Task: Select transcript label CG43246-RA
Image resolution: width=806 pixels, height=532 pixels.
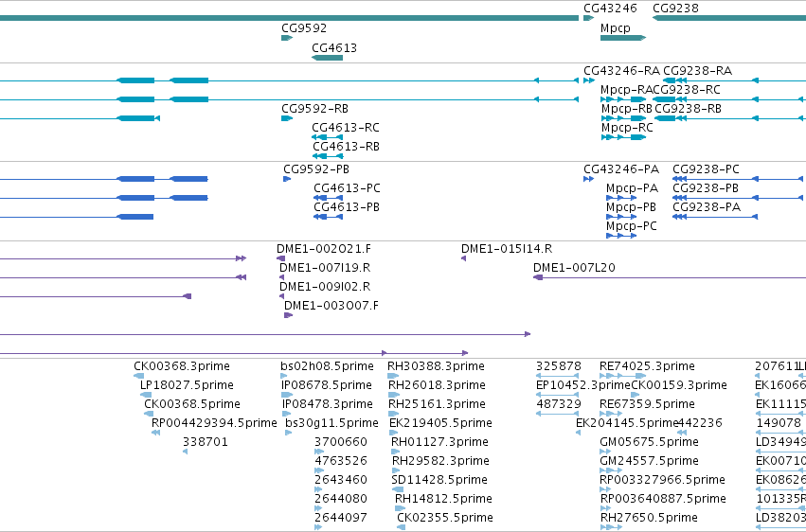Action: click(x=621, y=71)
